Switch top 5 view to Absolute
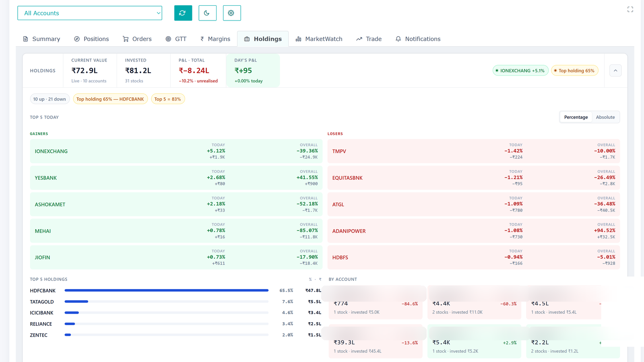 (x=605, y=117)
